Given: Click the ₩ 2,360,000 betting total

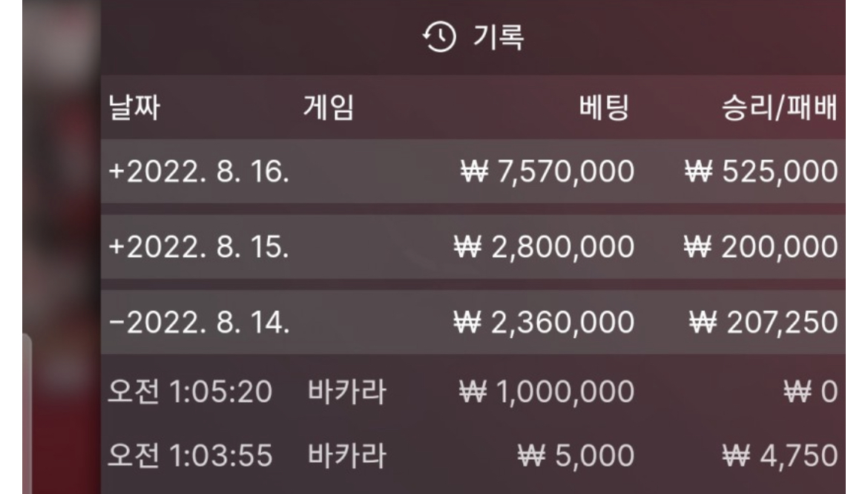Looking at the screenshot, I should 545,323.
